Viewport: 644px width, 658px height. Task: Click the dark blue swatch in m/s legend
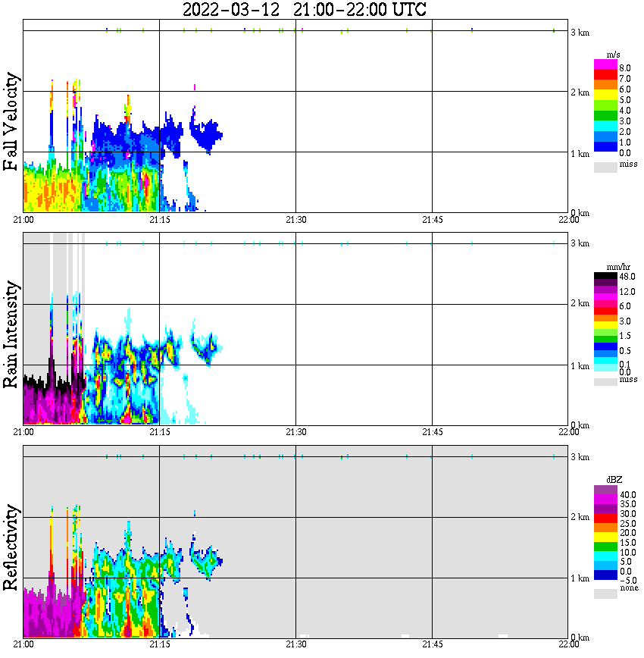(x=605, y=147)
